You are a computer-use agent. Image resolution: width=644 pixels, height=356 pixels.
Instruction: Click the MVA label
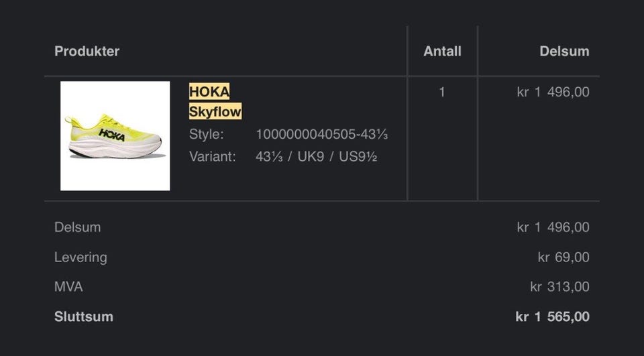(x=68, y=287)
